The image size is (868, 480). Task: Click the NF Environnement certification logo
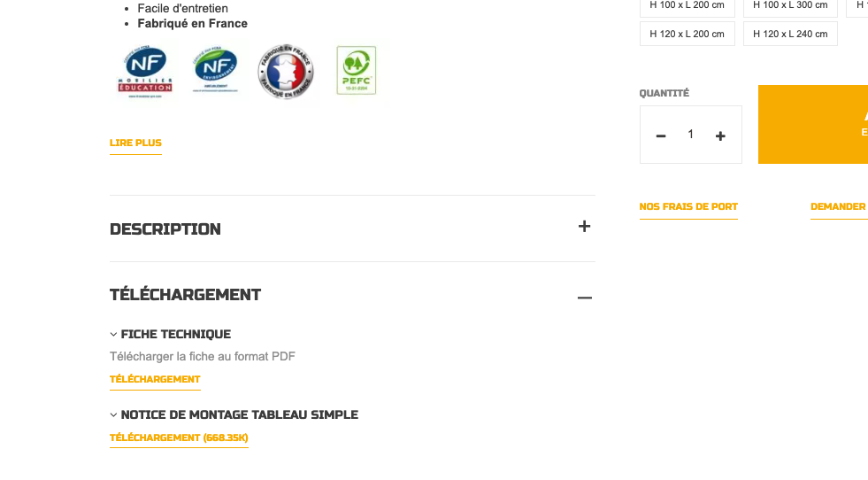click(215, 71)
